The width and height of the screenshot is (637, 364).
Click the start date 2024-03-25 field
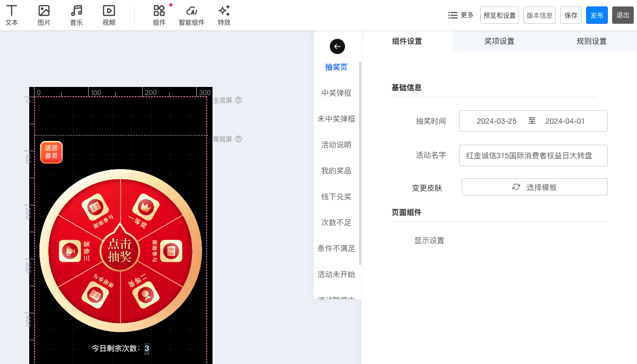pyautogui.click(x=496, y=121)
